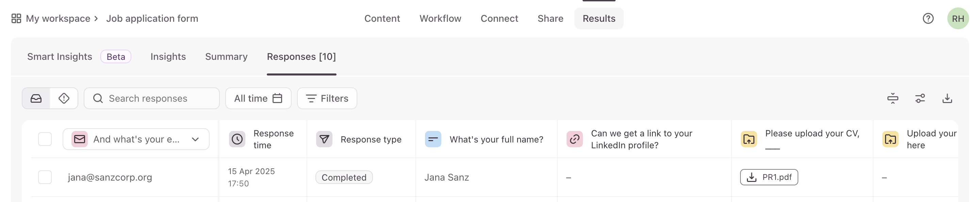Check the jana@sanzcorp.org row checkbox
The height and width of the screenshot is (202, 980).
pyautogui.click(x=45, y=177)
